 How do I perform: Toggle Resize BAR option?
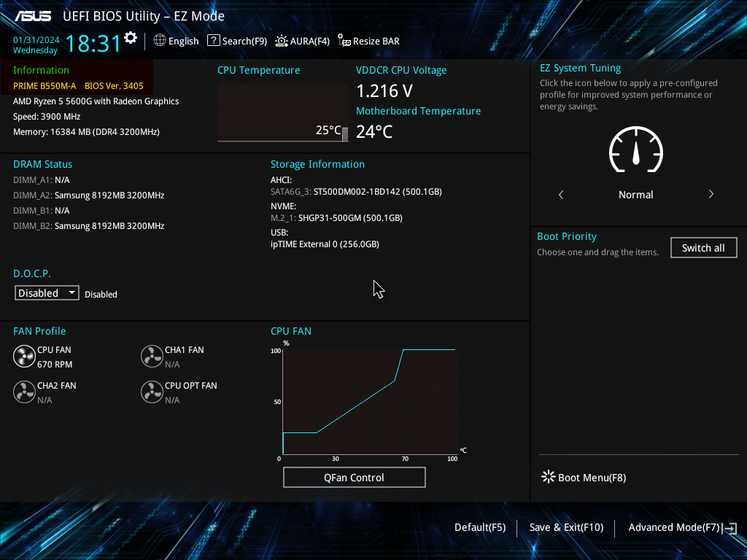tap(368, 41)
